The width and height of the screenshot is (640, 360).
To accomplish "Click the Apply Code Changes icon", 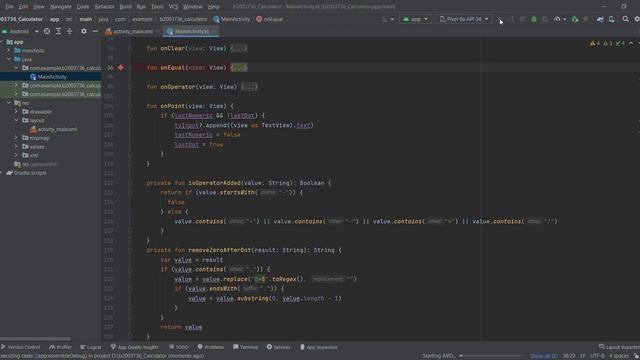I will pyautogui.click(x=522, y=19).
